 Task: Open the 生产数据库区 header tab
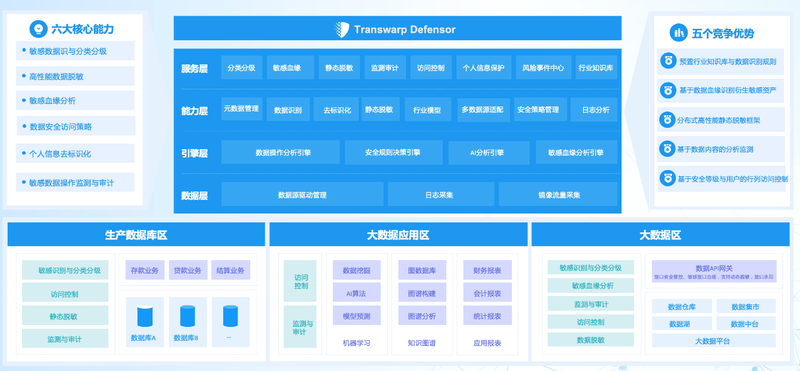coord(136,235)
